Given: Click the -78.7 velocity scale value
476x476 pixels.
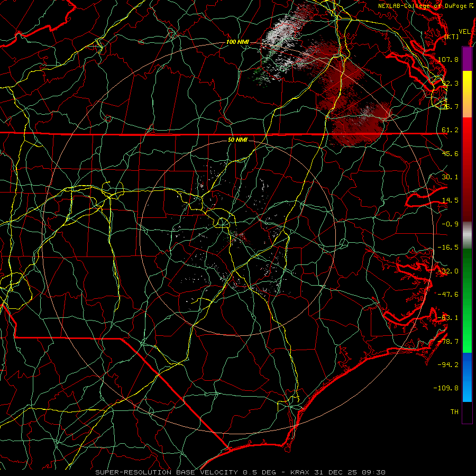Looking at the screenshot, I should pyautogui.click(x=448, y=341).
